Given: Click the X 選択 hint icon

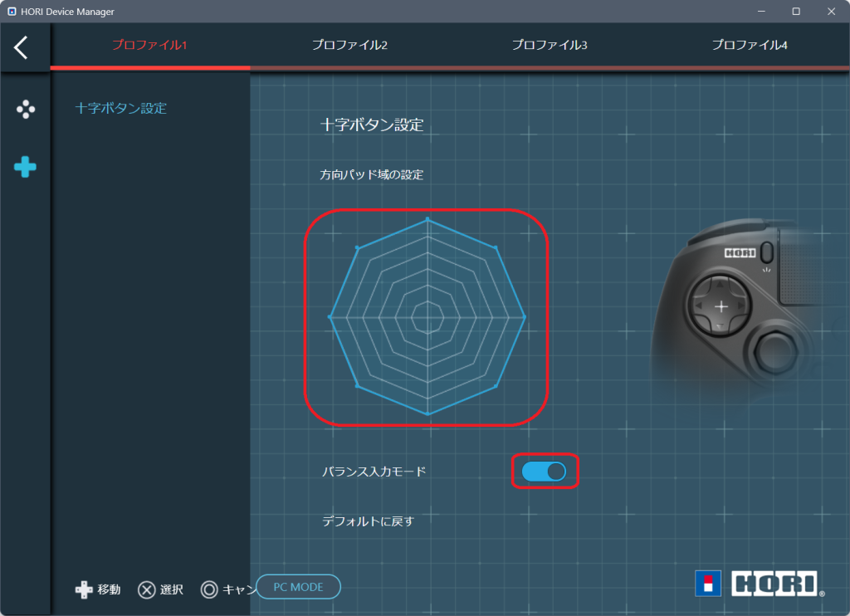Looking at the screenshot, I should [147, 589].
